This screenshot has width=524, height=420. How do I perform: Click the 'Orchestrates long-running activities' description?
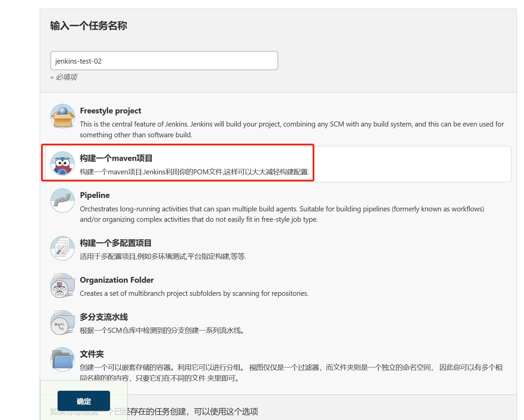(x=282, y=214)
